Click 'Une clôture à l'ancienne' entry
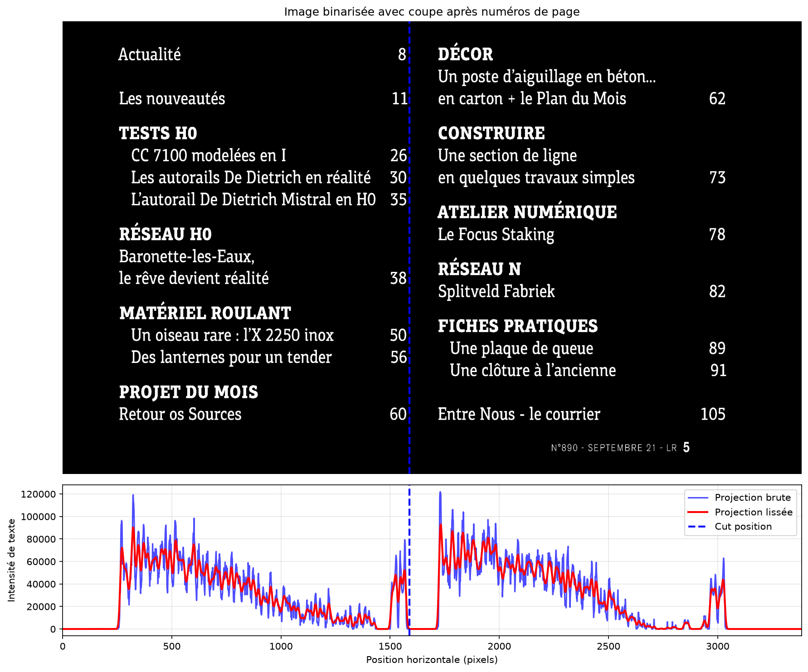The width and height of the screenshot is (808, 672). 533,370
